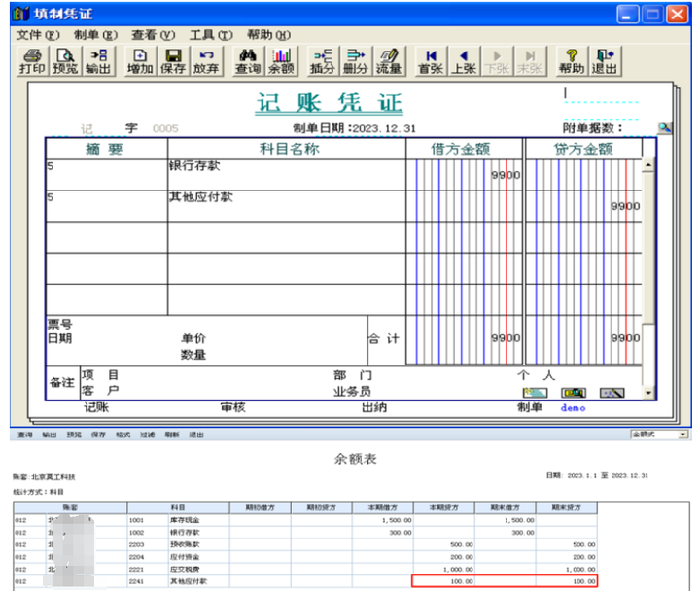Viewport: 700px width, 591px height.
Task: Go to first voucher with 首张
Action: 431,61
